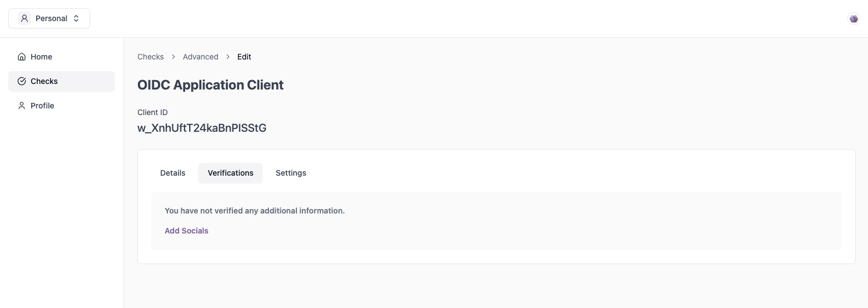This screenshot has height=308, width=868.
Task: Click the Add Socials link
Action: coord(186,231)
